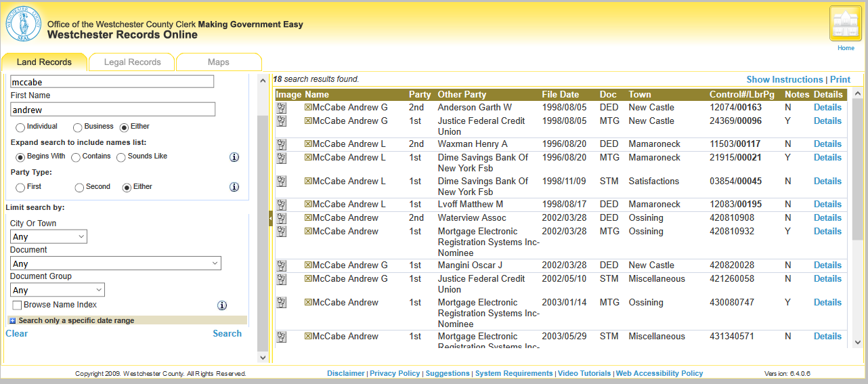This screenshot has width=868, height=384.
Task: Open Details for Waterview Assoc row
Action: coord(827,217)
